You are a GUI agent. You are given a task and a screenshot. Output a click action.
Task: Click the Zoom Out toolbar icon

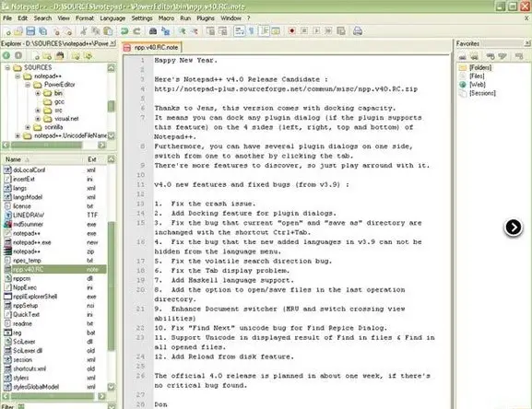click(194, 31)
